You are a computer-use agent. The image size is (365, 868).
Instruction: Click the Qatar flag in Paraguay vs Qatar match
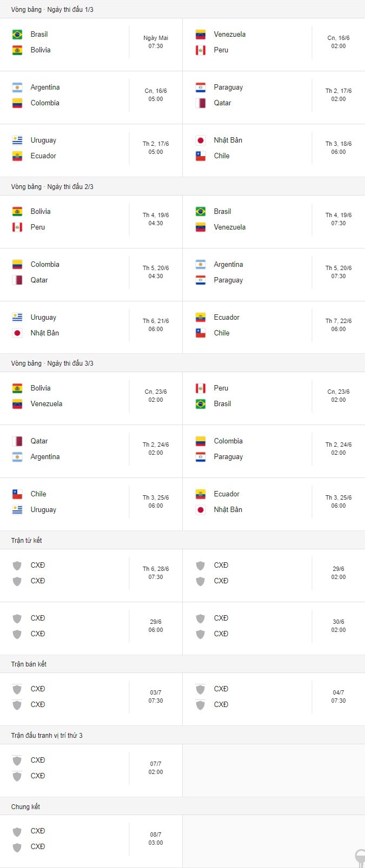[x=201, y=103]
